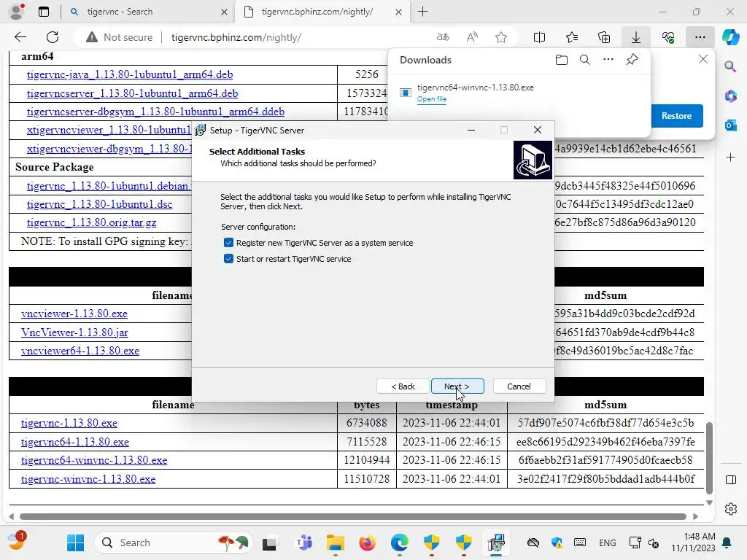Open Microsoft 365 icon in sidebar
Screen dimensions: 747x560
[730, 96]
